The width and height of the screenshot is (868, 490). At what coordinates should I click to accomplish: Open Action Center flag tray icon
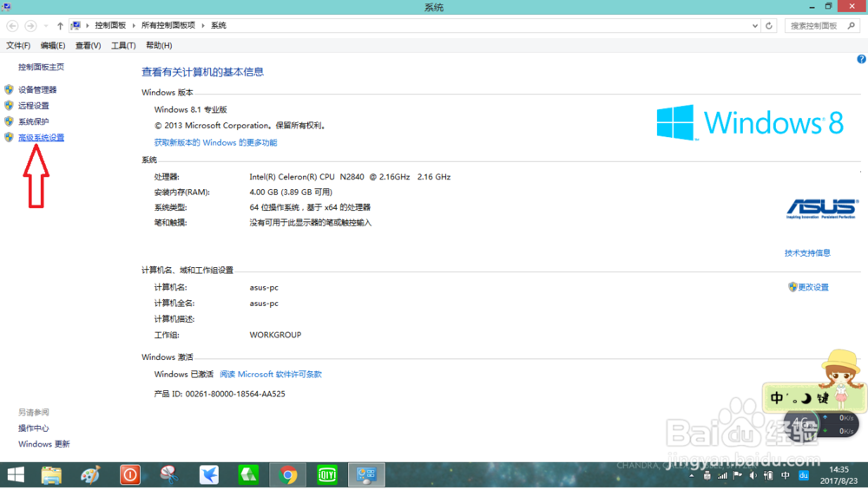tap(737, 475)
